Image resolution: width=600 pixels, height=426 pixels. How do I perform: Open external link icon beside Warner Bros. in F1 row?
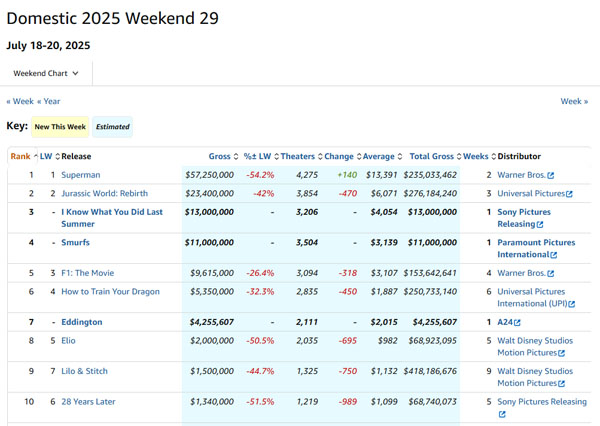[x=551, y=274]
